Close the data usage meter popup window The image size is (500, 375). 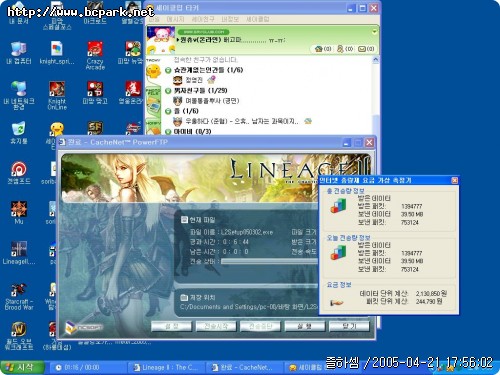click(454, 180)
